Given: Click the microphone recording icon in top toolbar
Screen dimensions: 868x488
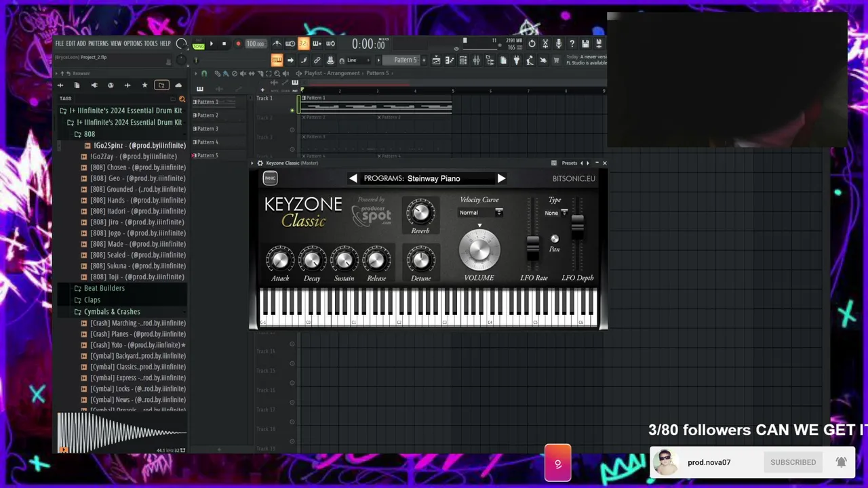Looking at the screenshot, I should pyautogui.click(x=558, y=44).
